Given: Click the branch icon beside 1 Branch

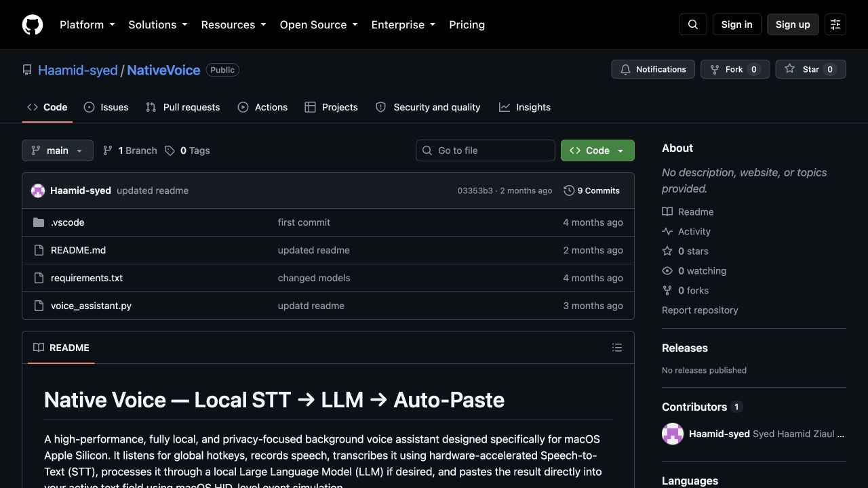Looking at the screenshot, I should [x=108, y=150].
